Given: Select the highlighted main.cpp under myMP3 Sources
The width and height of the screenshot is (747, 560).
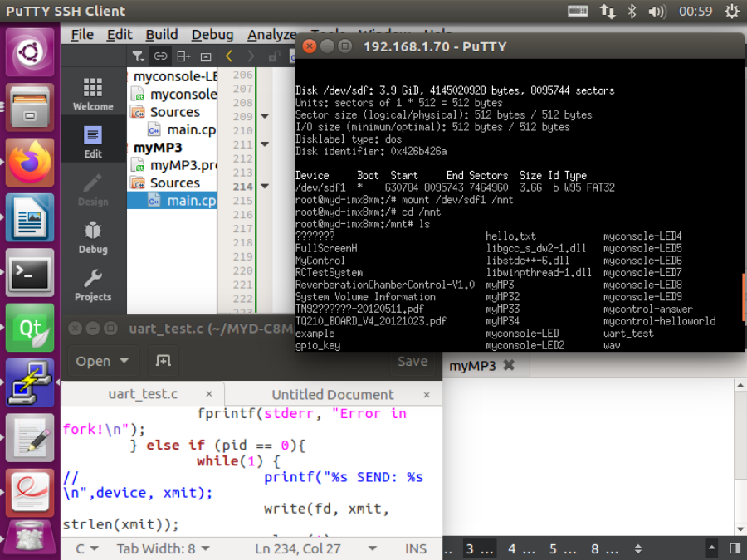Looking at the screenshot, I should click(173, 201).
